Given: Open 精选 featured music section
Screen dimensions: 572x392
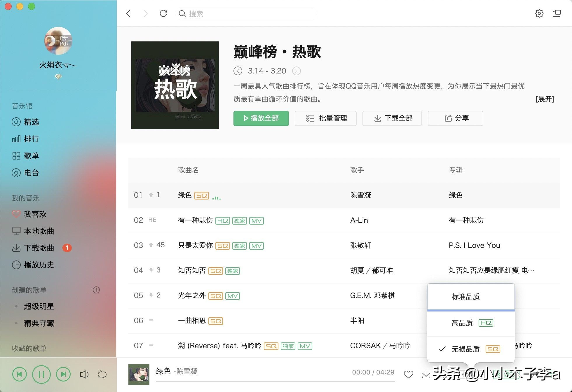Looking at the screenshot, I should [32, 122].
